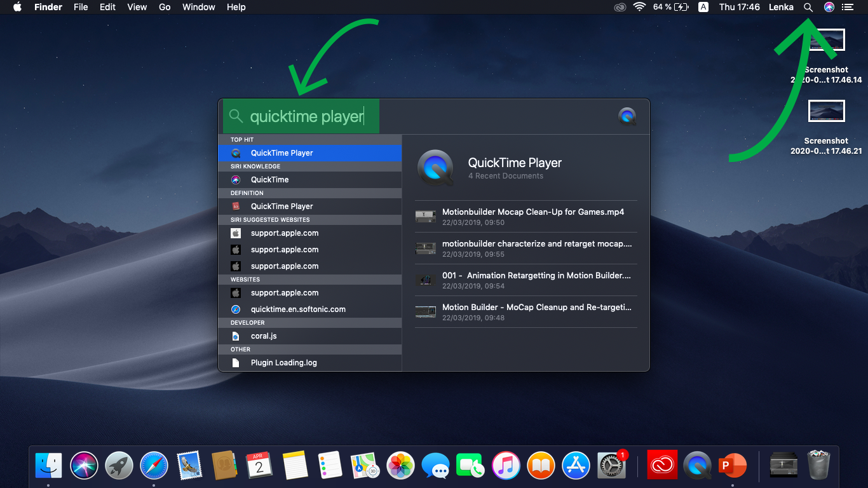Screen dimensions: 868x488
Task: Open Reminders from the Dock
Action: (330, 466)
